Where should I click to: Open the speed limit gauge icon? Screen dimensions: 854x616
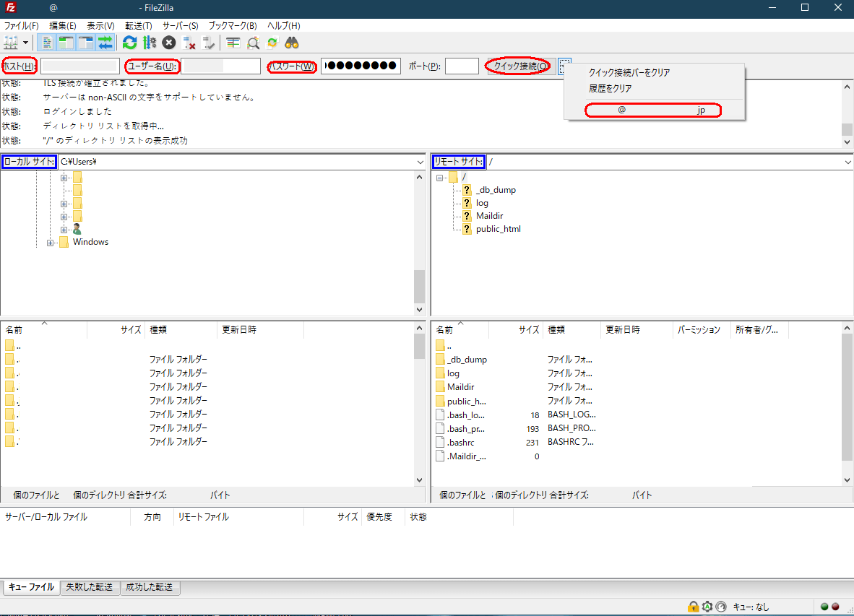721,607
